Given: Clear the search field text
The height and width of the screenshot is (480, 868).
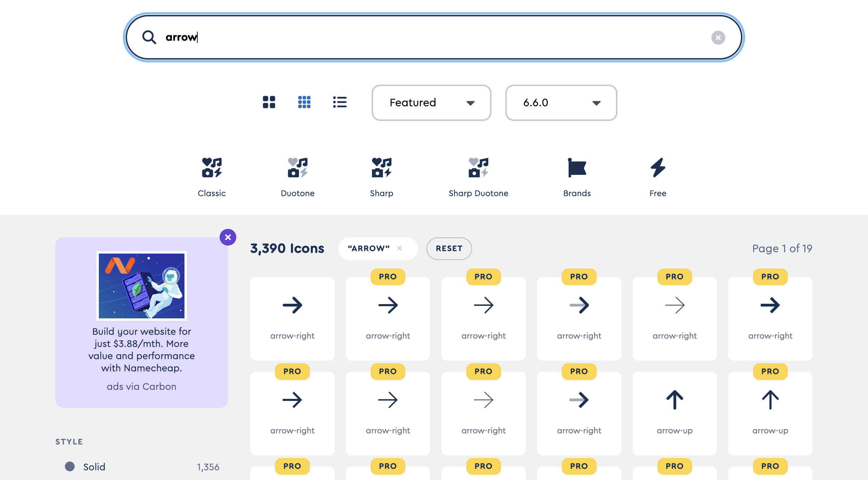Looking at the screenshot, I should coord(718,38).
